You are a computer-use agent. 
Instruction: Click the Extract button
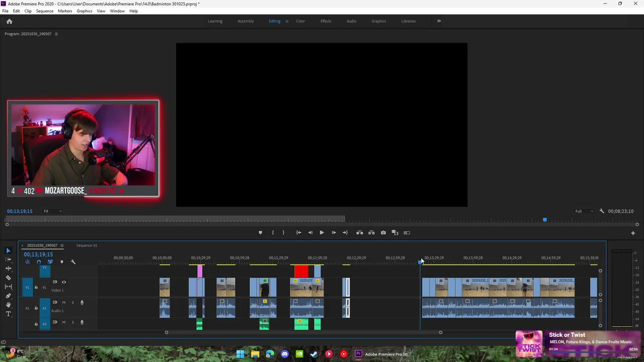[x=371, y=232]
